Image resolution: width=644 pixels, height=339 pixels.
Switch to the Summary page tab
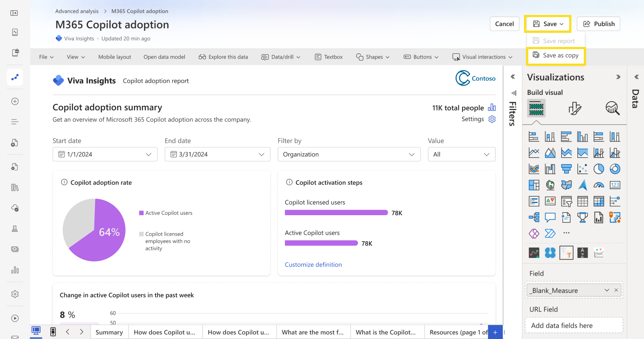click(x=109, y=332)
